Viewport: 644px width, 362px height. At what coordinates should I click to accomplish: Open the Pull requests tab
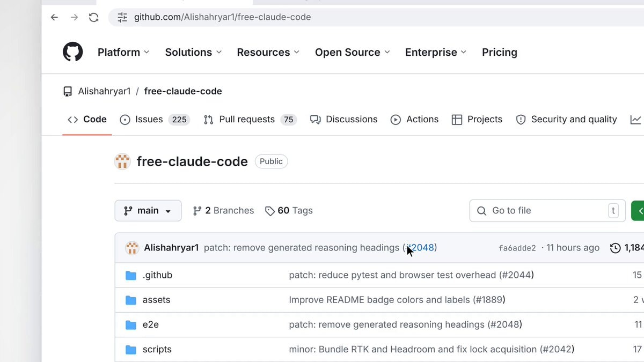click(x=250, y=120)
